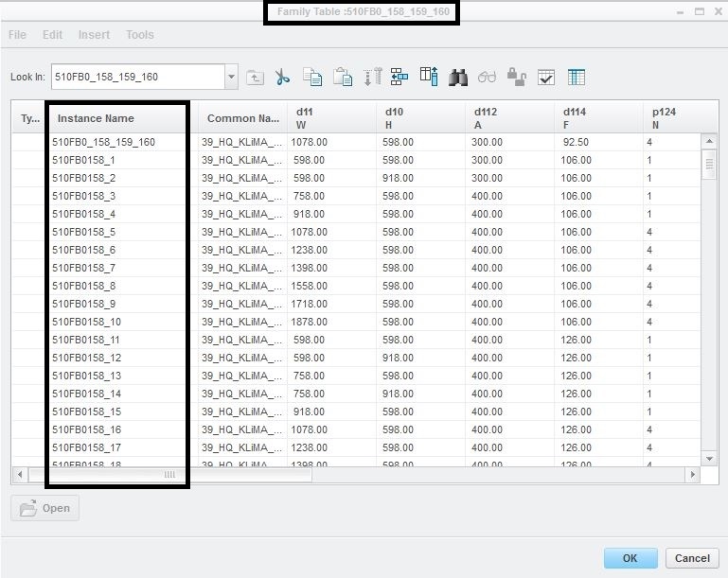Click the edit table in Excel icon

tap(577, 77)
